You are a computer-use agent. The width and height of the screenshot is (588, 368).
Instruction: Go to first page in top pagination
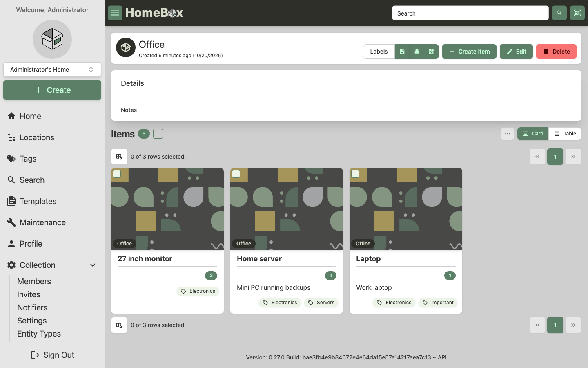coord(537,157)
